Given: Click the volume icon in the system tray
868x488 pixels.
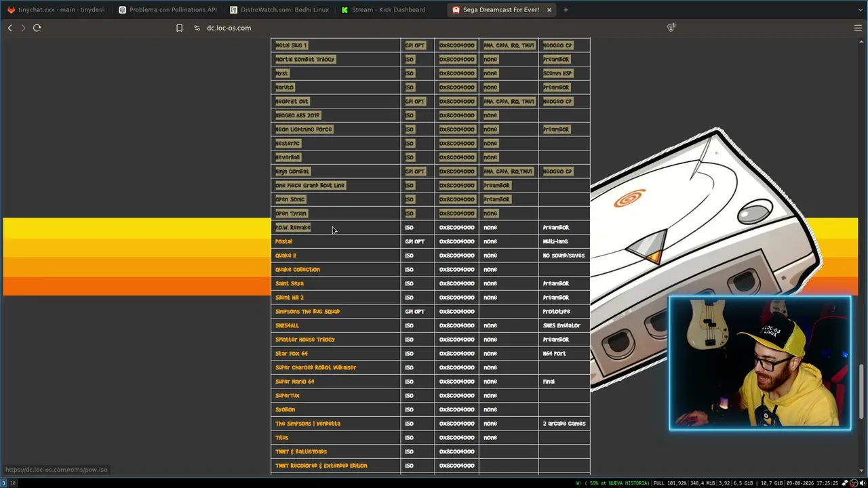Looking at the screenshot, I should (x=863, y=483).
